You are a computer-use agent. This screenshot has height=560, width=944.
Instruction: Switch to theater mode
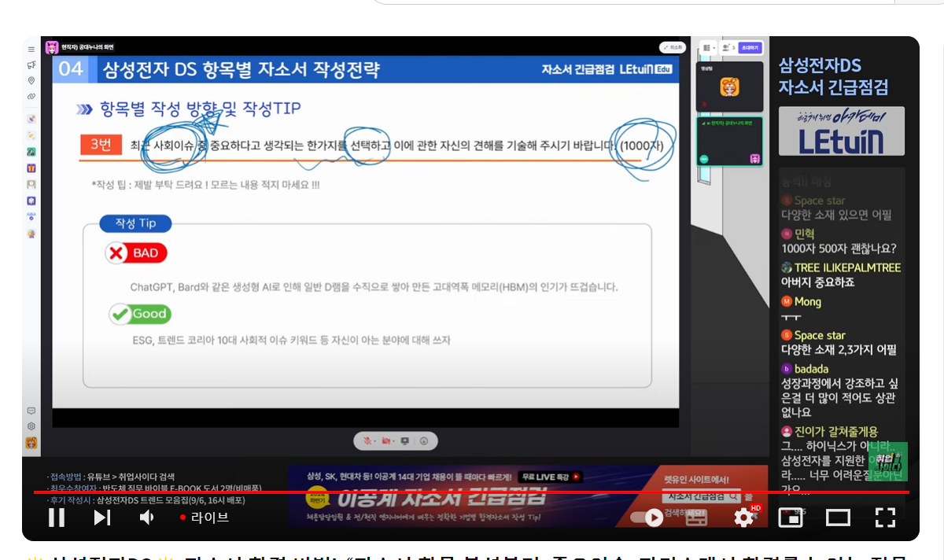(838, 518)
